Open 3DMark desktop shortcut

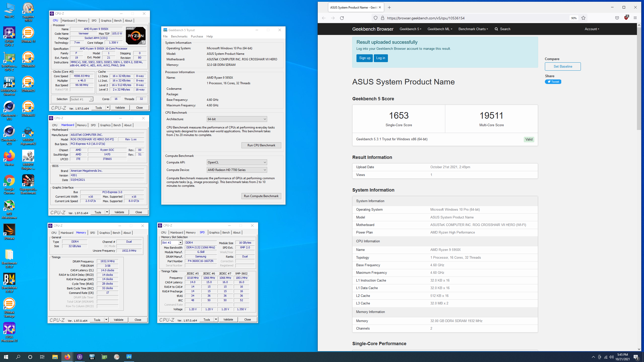tap(9, 232)
